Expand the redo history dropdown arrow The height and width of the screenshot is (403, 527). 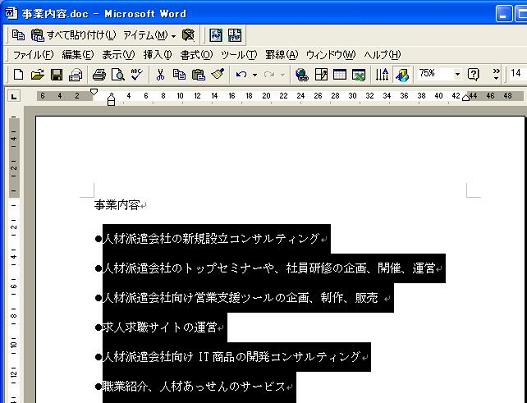point(283,75)
